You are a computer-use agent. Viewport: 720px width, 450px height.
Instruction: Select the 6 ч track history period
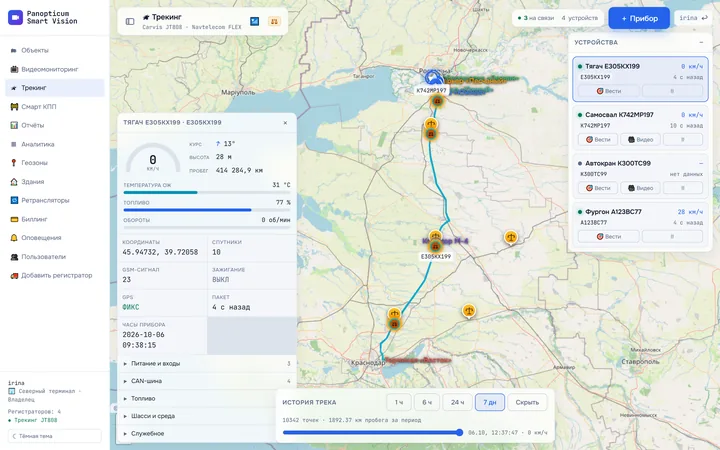click(427, 402)
